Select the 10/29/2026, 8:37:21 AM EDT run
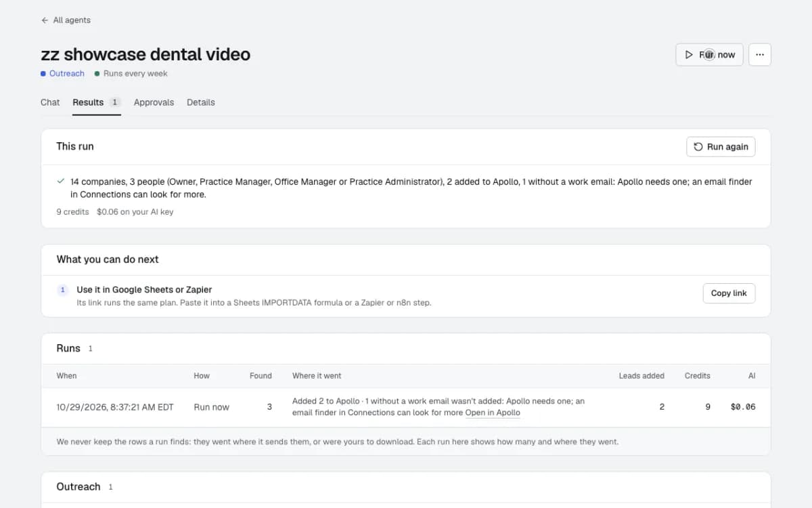 [406, 407]
